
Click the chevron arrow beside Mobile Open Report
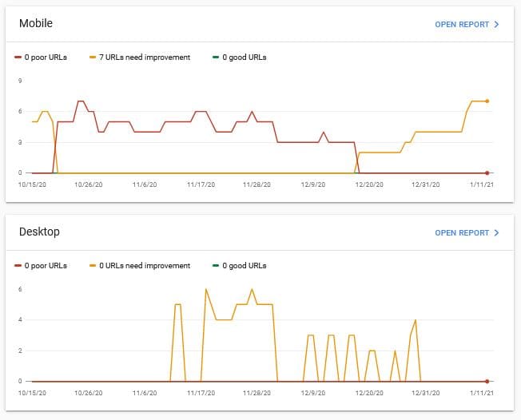(497, 25)
